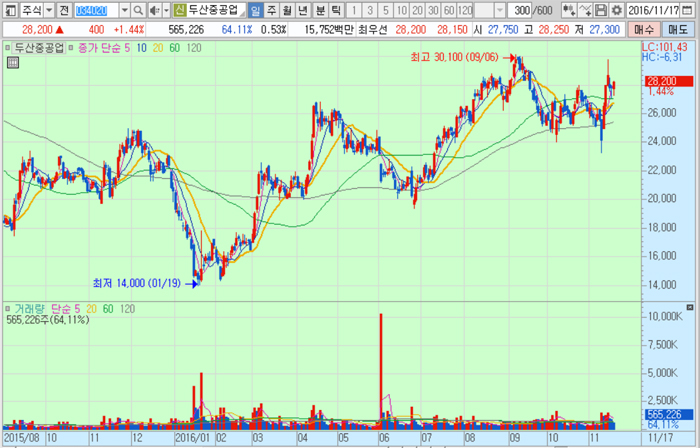The width and height of the screenshot is (700, 448).
Task: Select the tick (틱) chart tab
Action: coord(335,9)
